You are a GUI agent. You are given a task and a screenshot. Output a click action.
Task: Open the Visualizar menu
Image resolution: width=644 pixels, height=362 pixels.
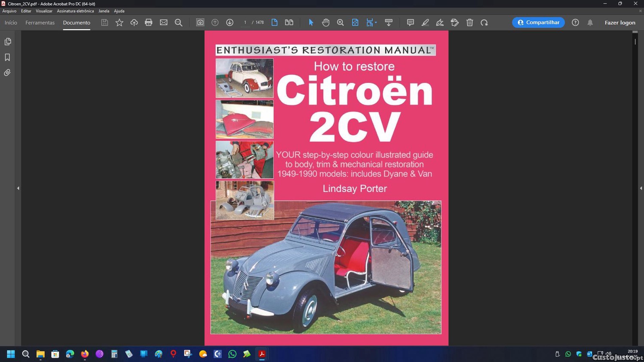44,11
